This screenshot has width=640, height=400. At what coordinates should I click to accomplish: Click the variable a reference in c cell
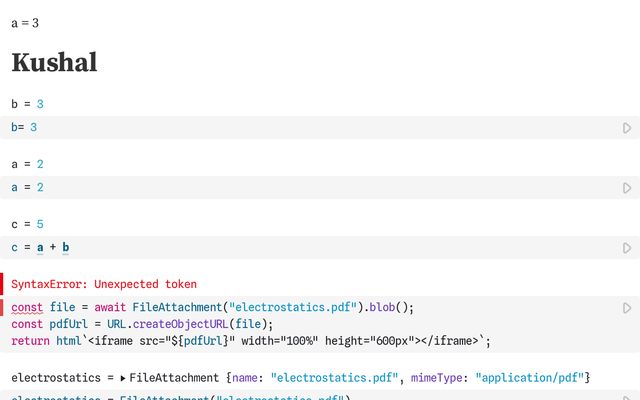click(40, 247)
